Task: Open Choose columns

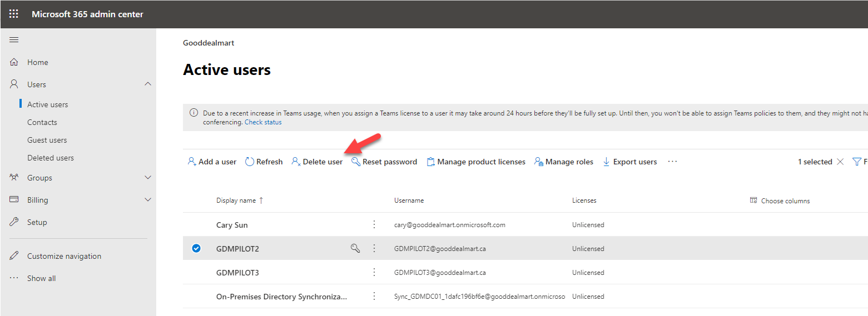Action: [x=780, y=200]
